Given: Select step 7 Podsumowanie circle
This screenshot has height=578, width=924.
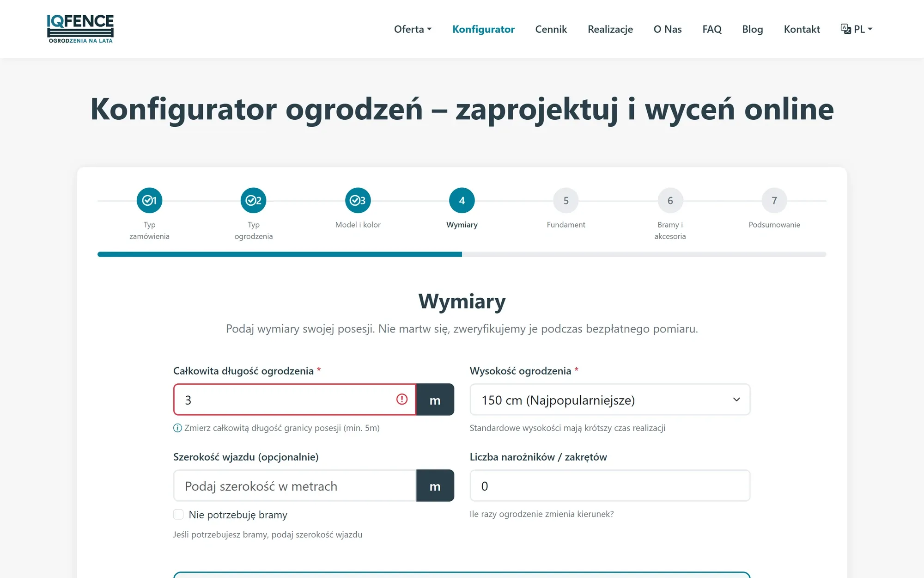Looking at the screenshot, I should [774, 200].
